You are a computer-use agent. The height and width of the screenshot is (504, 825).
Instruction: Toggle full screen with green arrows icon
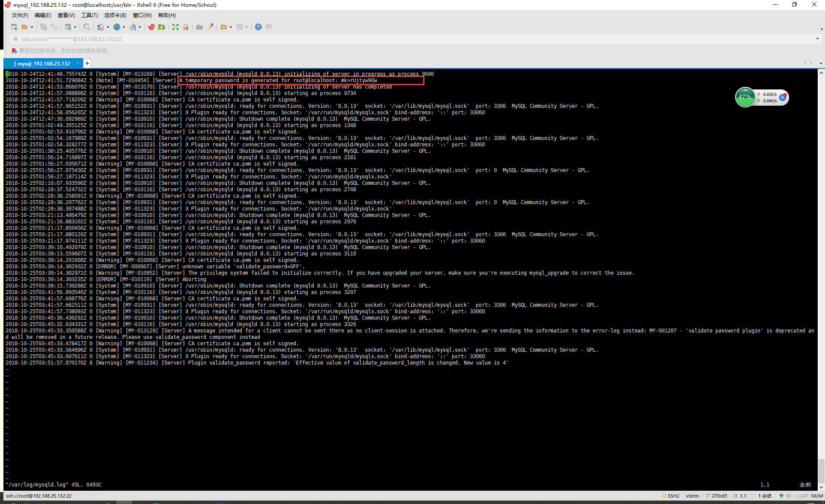(x=175, y=27)
